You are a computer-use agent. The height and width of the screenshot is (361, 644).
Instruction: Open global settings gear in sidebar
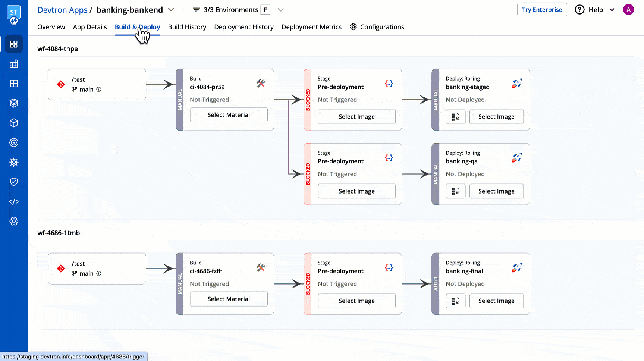pyautogui.click(x=14, y=222)
